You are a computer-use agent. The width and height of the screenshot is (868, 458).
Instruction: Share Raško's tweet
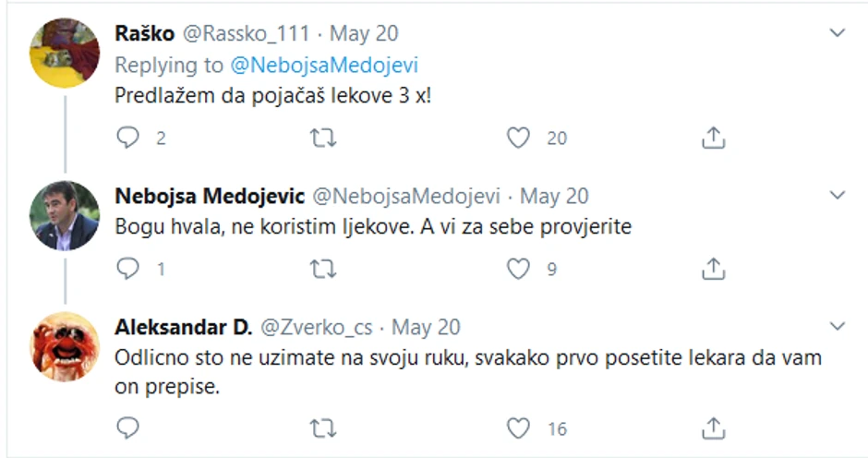click(x=713, y=139)
